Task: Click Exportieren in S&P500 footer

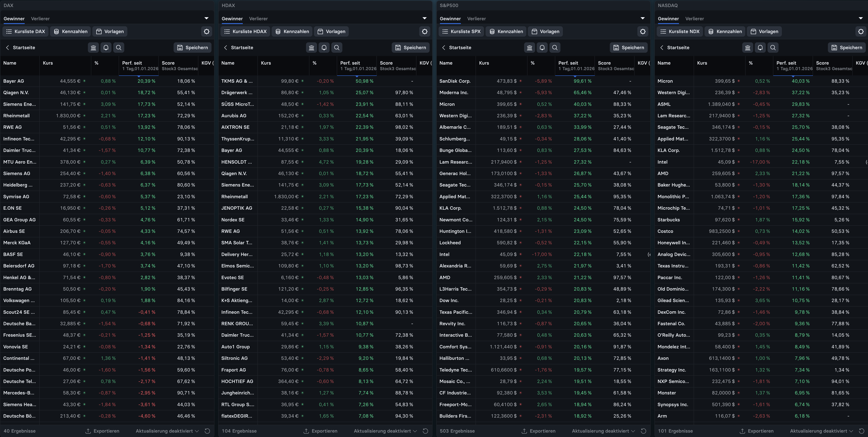Action: coord(538,431)
